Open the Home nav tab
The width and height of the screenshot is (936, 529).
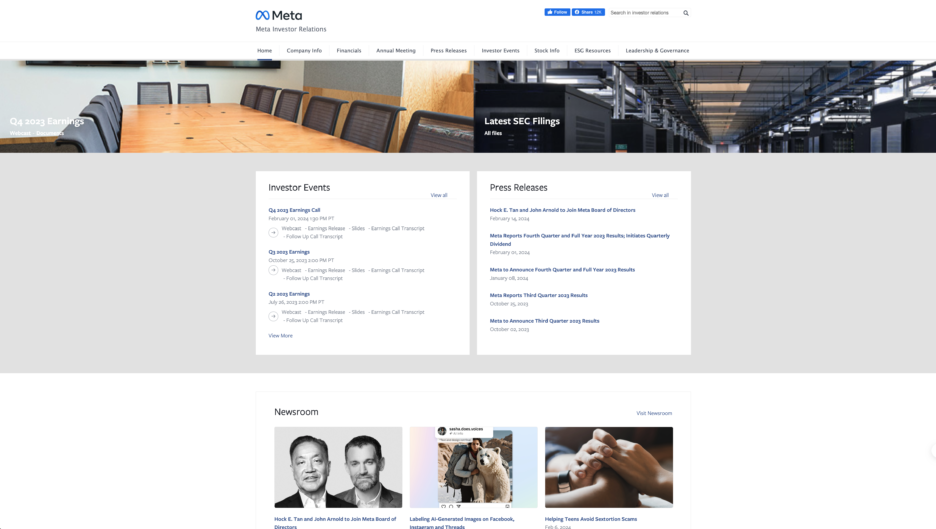(264, 51)
